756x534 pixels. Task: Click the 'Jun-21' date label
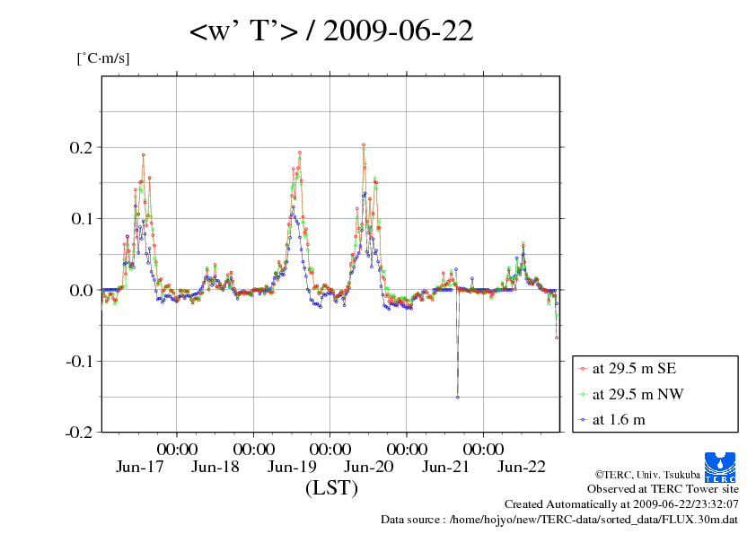[445, 467]
